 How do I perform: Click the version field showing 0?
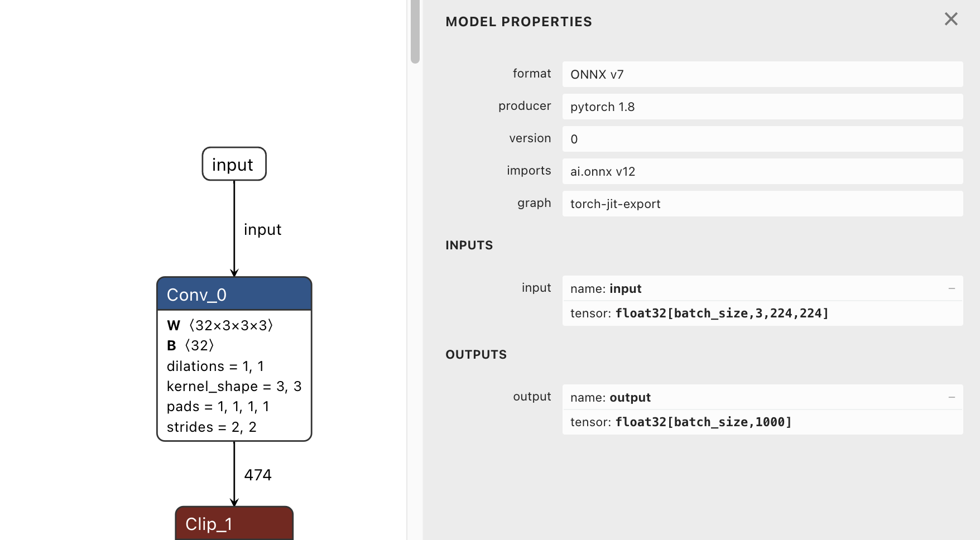point(763,139)
